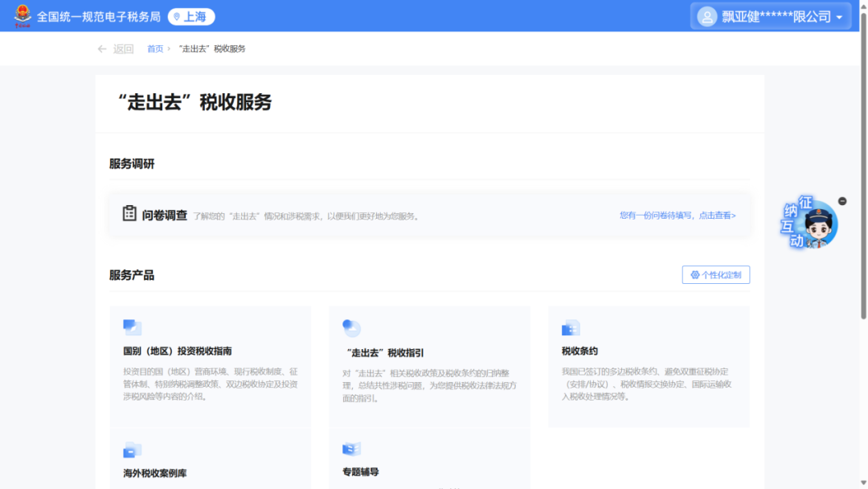Click the 问卷调查 clipboard icon
Screen dimensions: 868x489
(x=129, y=212)
